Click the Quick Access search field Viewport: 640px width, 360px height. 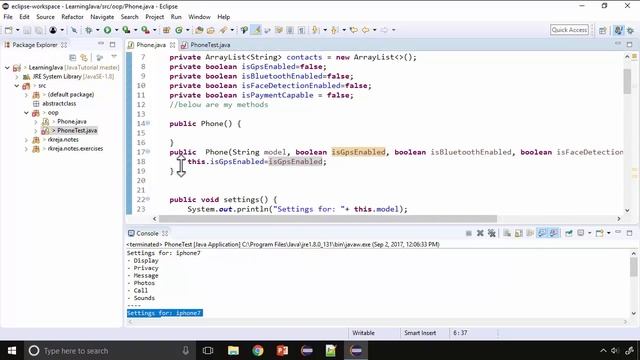(x=569, y=30)
